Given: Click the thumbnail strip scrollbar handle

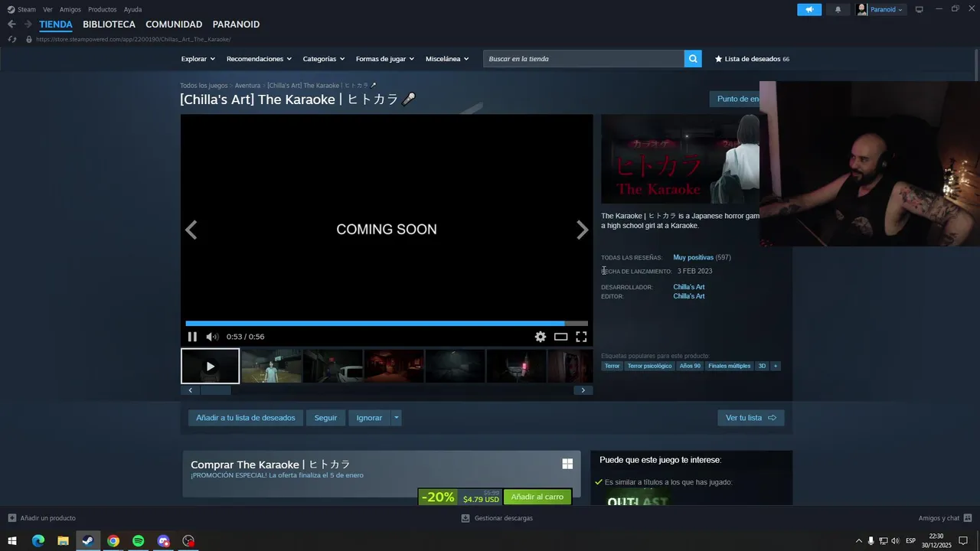Looking at the screenshot, I should tap(215, 390).
